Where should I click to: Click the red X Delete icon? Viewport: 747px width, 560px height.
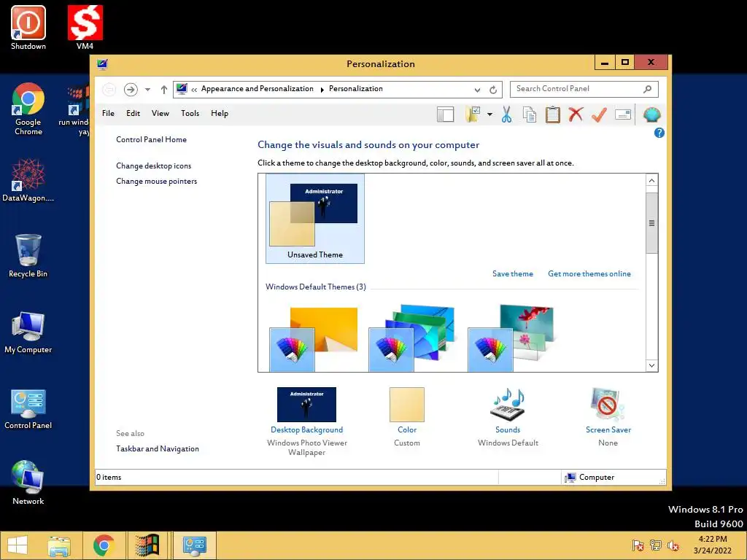576,114
